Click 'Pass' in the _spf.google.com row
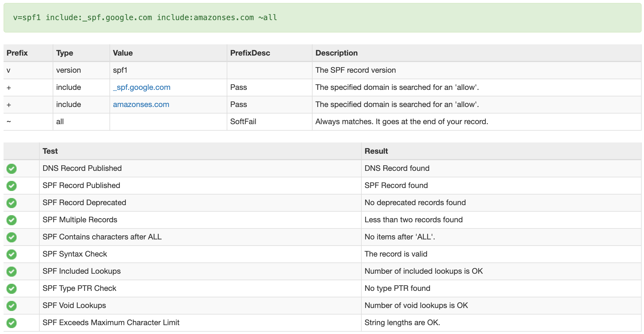Viewport: 644px width, 334px height. [x=239, y=87]
